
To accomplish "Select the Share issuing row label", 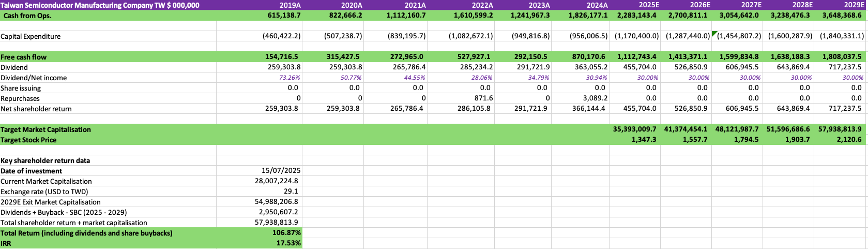I will [21, 88].
